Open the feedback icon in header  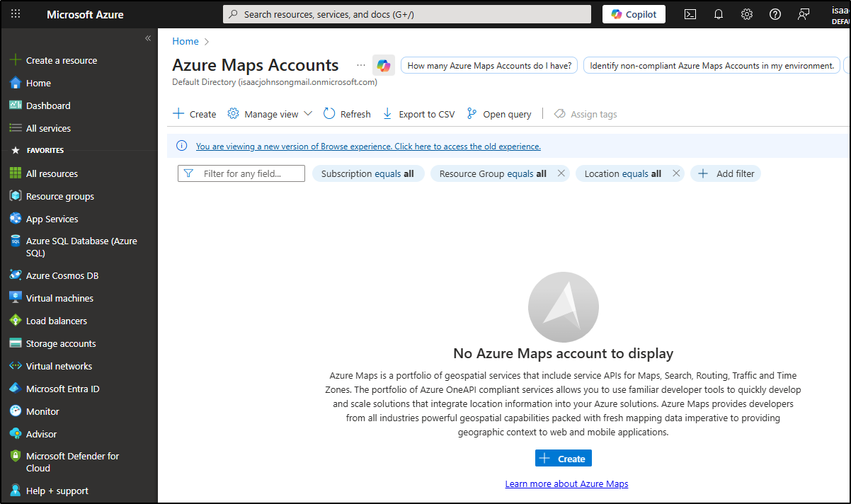point(804,14)
